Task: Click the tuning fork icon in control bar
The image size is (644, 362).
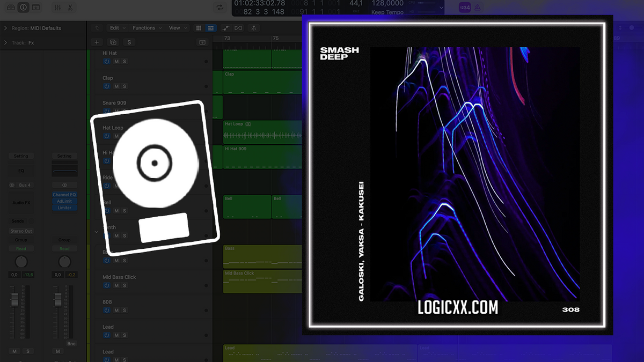Action: (x=477, y=7)
